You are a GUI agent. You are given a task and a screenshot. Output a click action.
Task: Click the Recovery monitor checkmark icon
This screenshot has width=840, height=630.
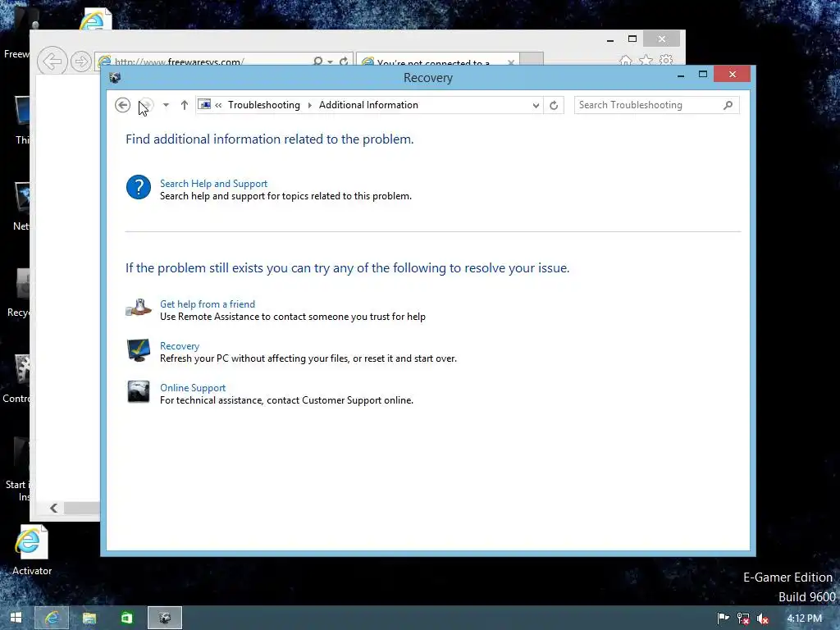pyautogui.click(x=138, y=350)
